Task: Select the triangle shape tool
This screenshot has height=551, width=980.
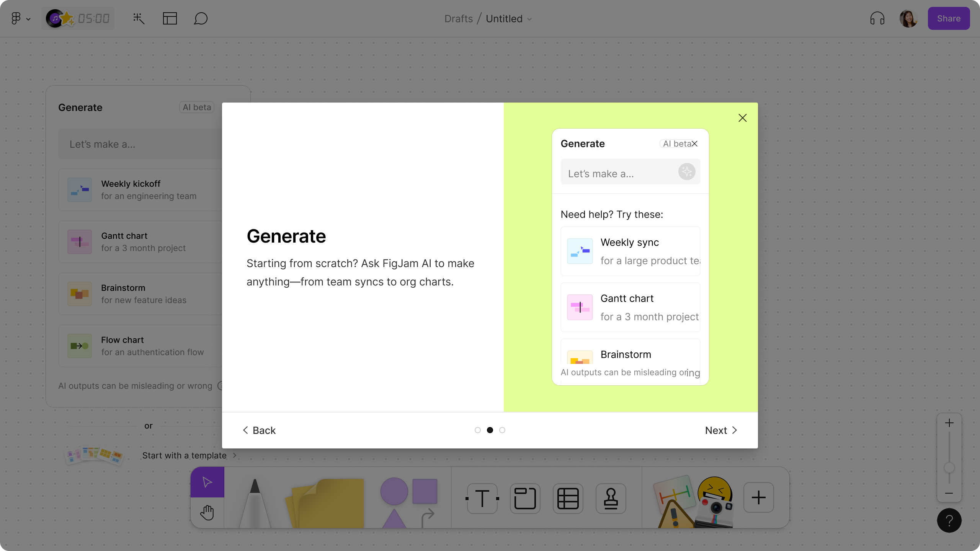Action: coord(394,519)
